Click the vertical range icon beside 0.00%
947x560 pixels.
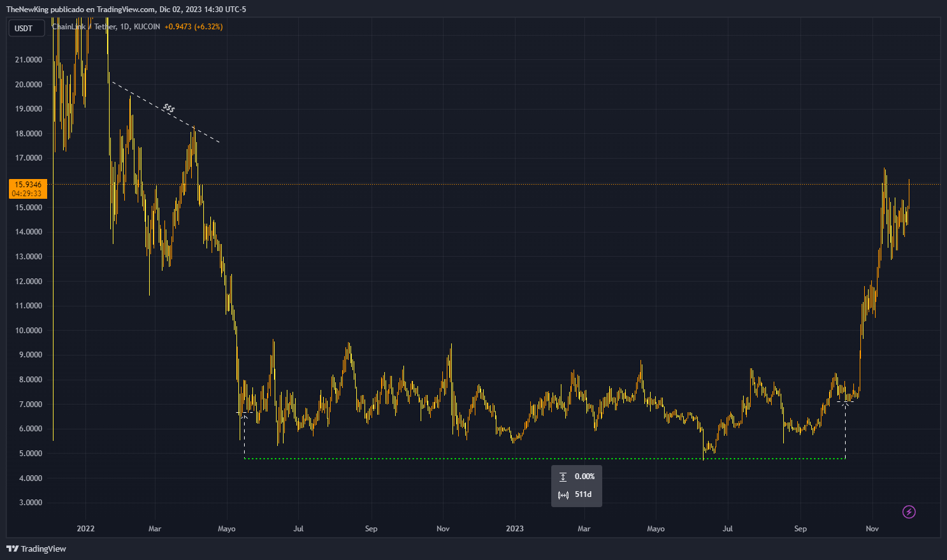pos(563,477)
